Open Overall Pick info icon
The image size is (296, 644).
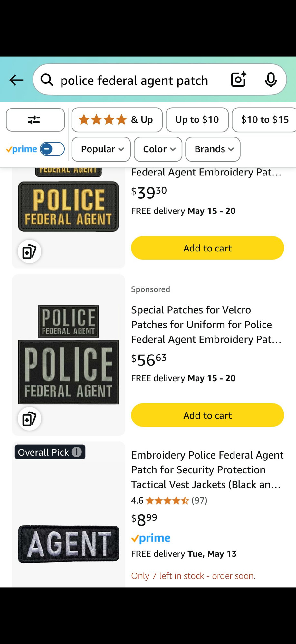(x=76, y=452)
